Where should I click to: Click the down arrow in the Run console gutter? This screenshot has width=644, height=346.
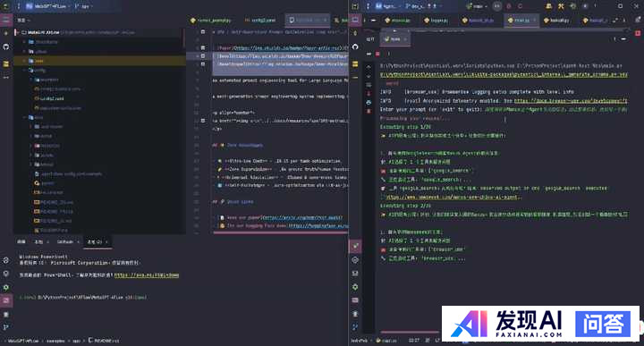click(x=369, y=76)
